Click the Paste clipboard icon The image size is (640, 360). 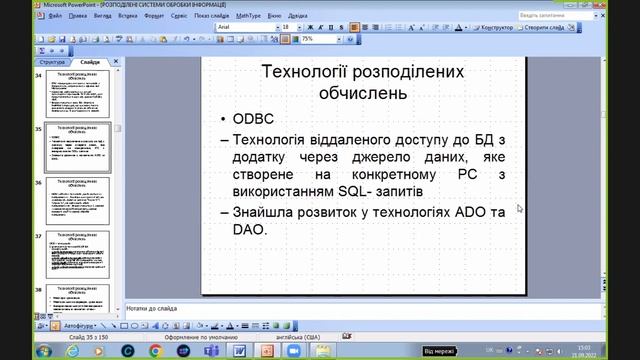(x=163, y=39)
